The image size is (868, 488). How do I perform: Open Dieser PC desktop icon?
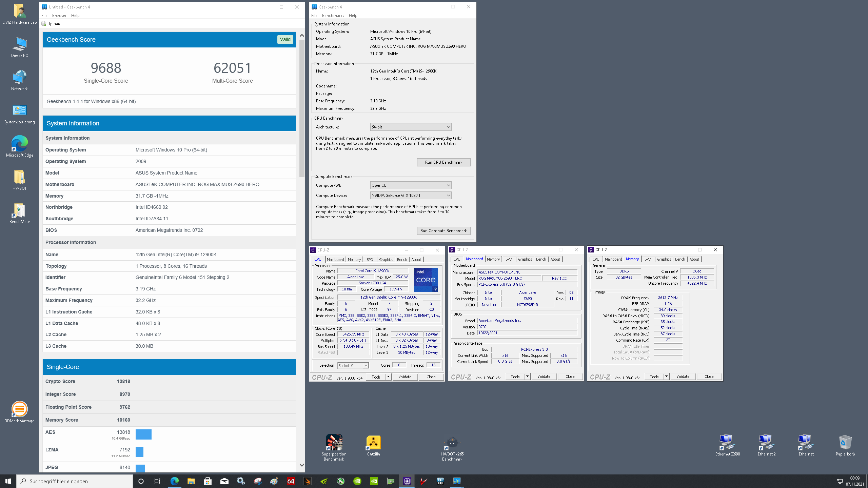19,47
